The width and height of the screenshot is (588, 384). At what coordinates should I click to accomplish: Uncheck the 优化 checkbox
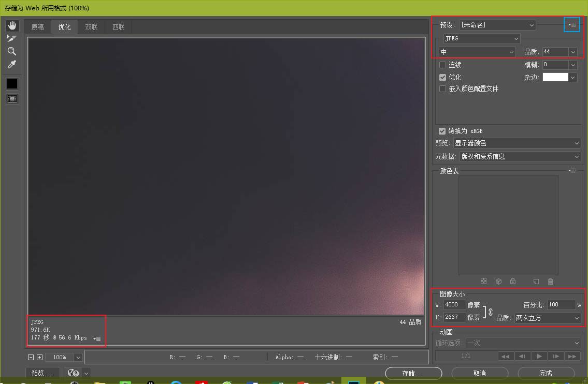[442, 77]
